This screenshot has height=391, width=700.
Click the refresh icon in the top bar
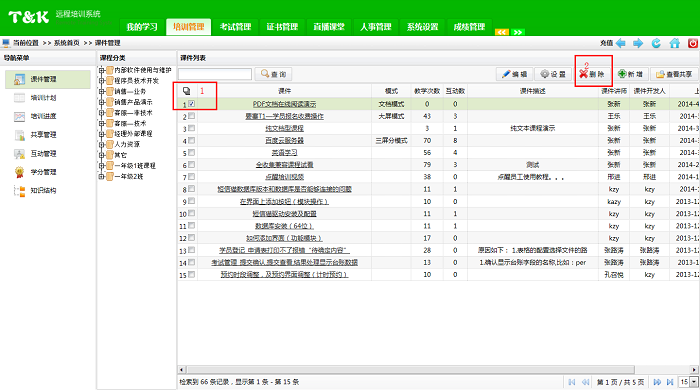coord(656,43)
